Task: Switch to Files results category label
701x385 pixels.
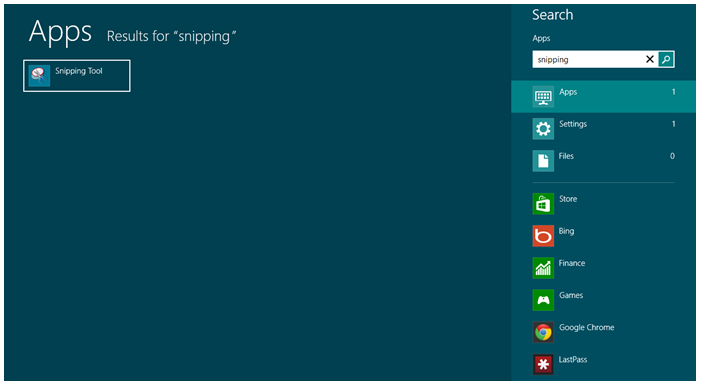Action: click(x=566, y=156)
